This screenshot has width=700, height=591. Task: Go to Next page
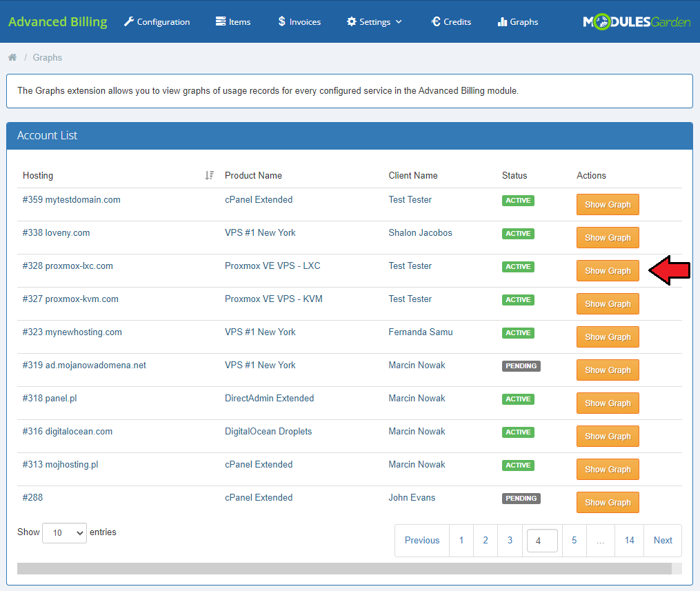pos(663,541)
